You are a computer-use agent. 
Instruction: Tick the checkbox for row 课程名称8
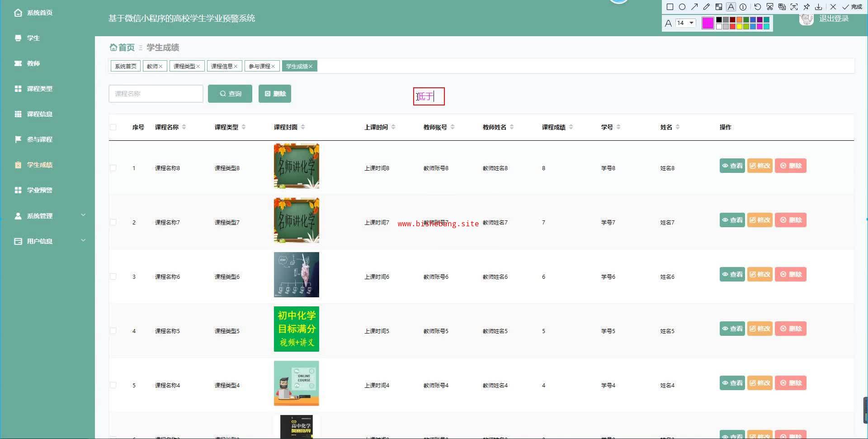pyautogui.click(x=113, y=168)
